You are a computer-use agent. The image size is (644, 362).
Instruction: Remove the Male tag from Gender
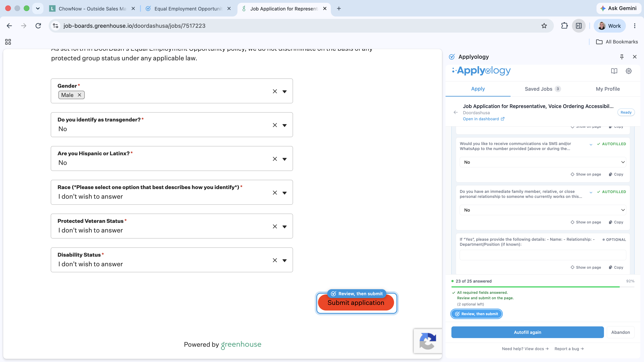pyautogui.click(x=79, y=95)
